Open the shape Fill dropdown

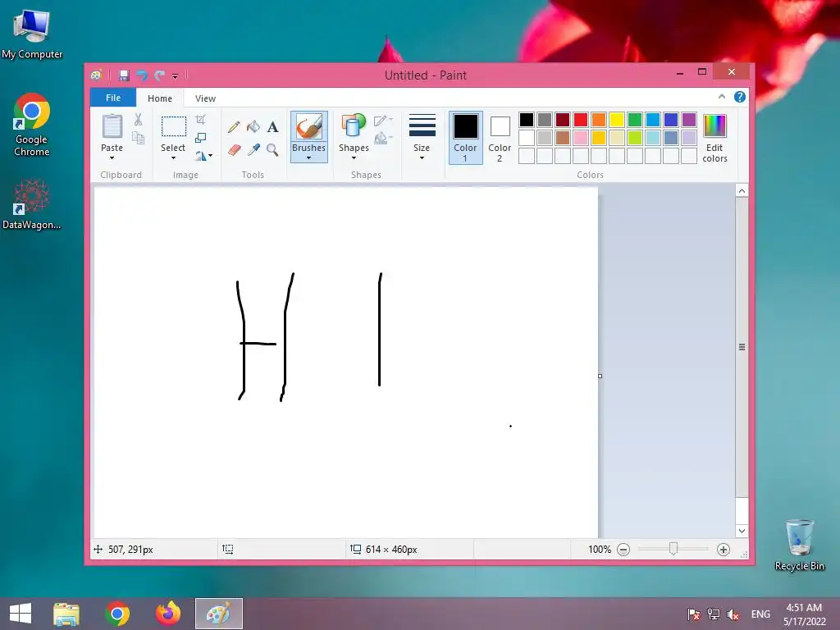click(x=384, y=139)
